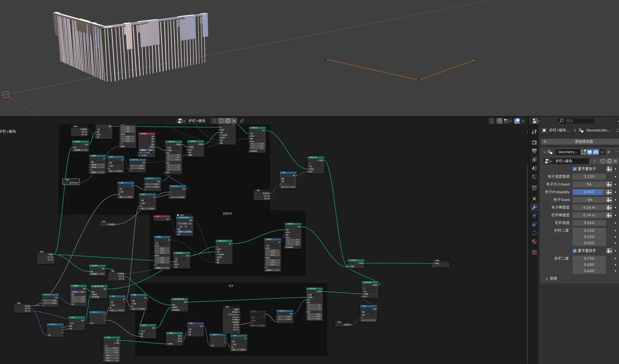The height and width of the screenshot is (364, 619).
Task: Toggle 要不要布子 checkbox
Action: tap(575, 169)
